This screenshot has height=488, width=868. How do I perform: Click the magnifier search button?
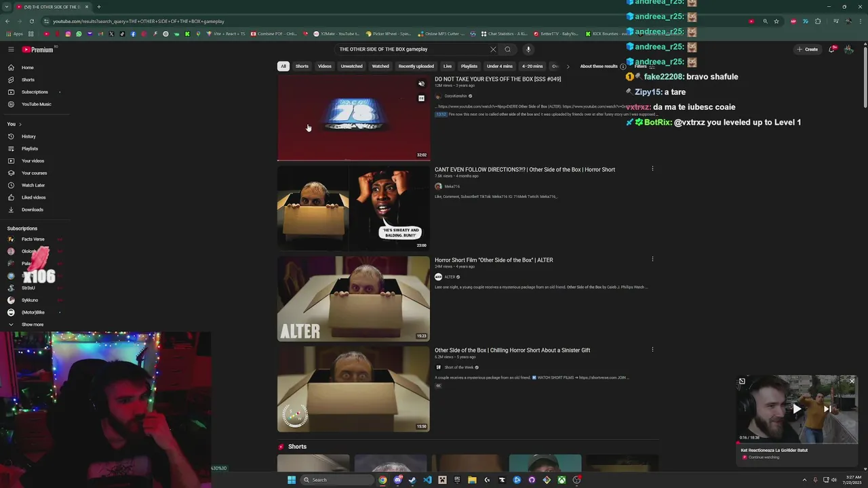tap(507, 49)
